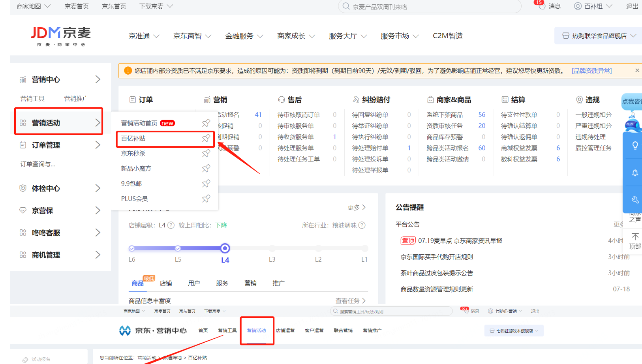Open the 服务大厅 navigation dropdown

click(347, 36)
